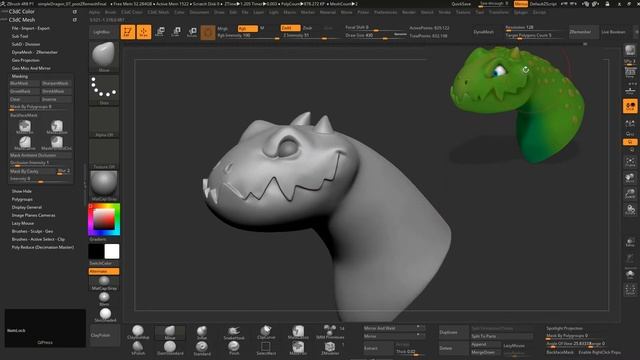The height and width of the screenshot is (360, 640).
Task: Pick the ClipCurve brush
Action: point(266,332)
